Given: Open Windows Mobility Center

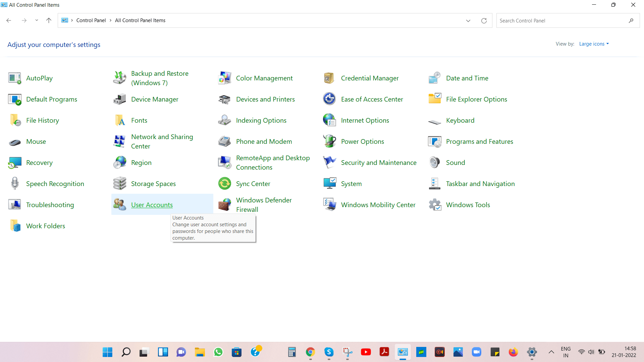Looking at the screenshot, I should [x=378, y=205].
